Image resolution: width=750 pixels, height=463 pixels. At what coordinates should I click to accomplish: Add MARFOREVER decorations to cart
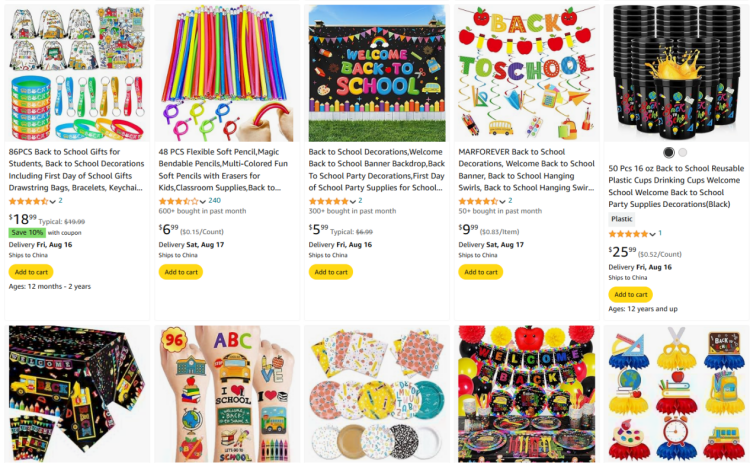(x=481, y=272)
